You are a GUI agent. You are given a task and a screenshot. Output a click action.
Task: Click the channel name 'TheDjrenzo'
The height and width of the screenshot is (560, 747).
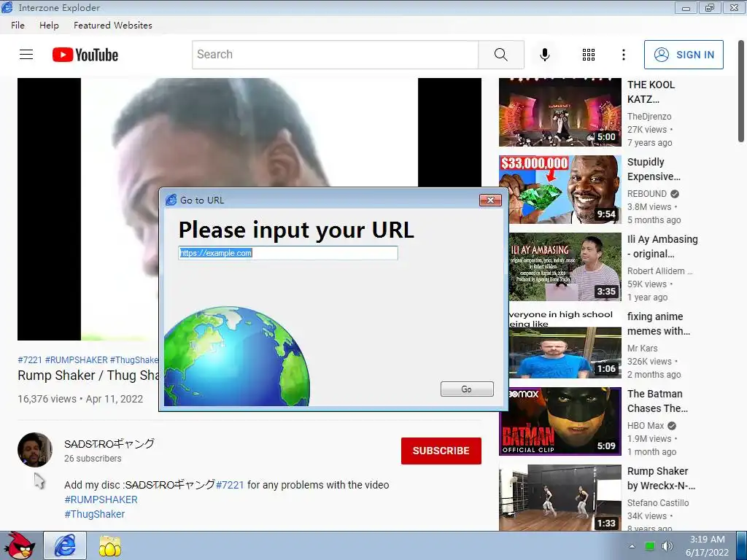pos(649,117)
